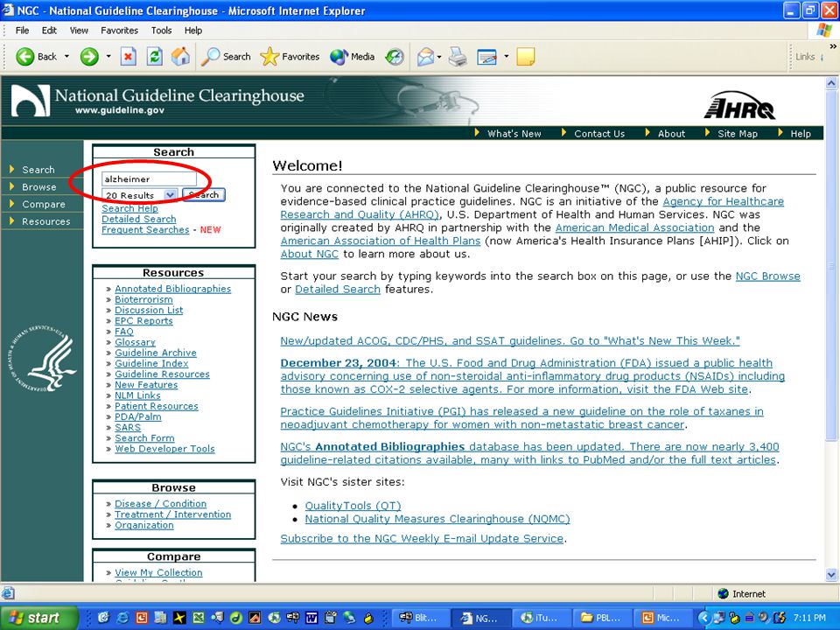The height and width of the screenshot is (630, 840).
Task: Open the Frequent Searches link
Action: 145,230
